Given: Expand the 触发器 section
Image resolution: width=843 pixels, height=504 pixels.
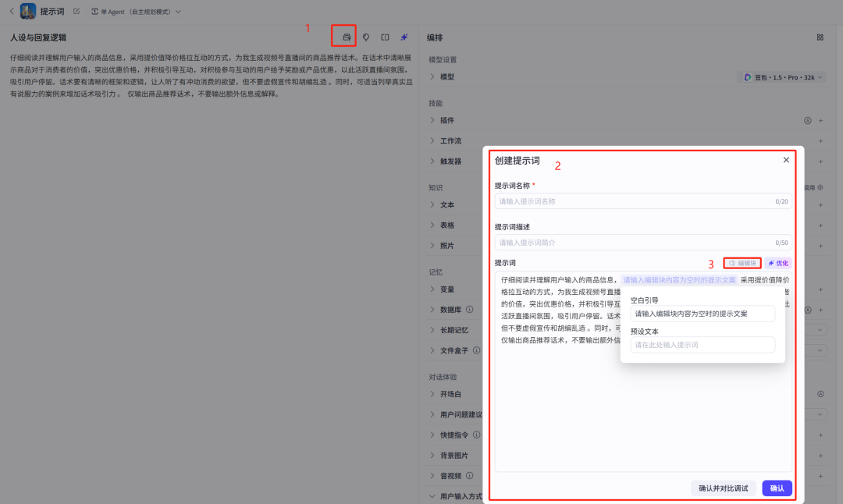Looking at the screenshot, I should coord(432,161).
